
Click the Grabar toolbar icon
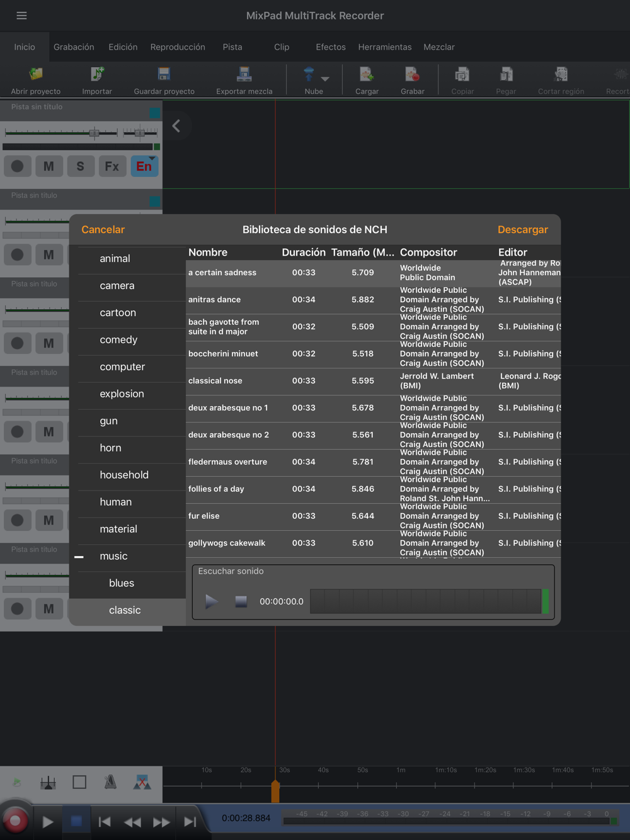412,75
